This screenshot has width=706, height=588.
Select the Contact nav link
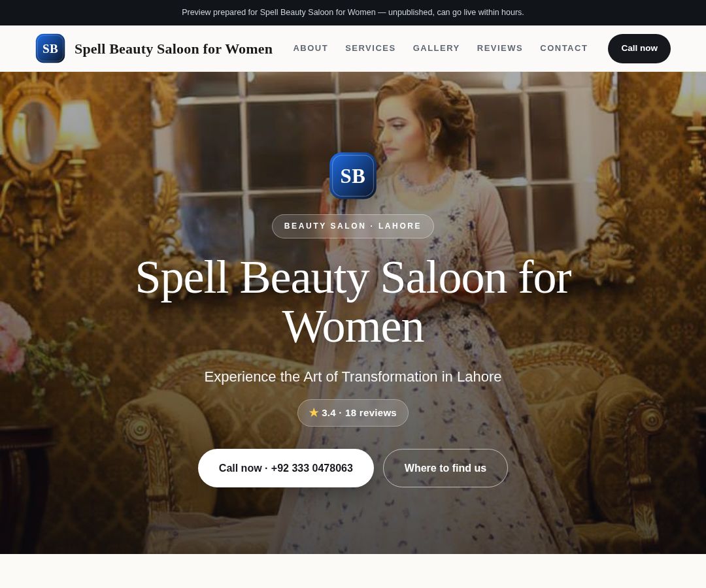[563, 48]
